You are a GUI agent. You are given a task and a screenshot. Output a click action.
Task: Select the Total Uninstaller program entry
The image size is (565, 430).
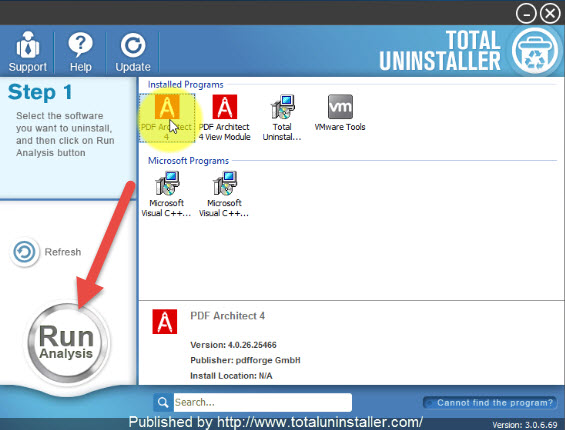(282, 118)
